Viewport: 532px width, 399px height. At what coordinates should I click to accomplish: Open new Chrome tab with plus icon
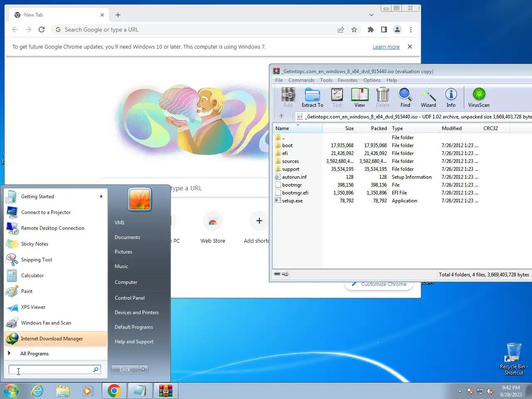pyautogui.click(x=118, y=15)
